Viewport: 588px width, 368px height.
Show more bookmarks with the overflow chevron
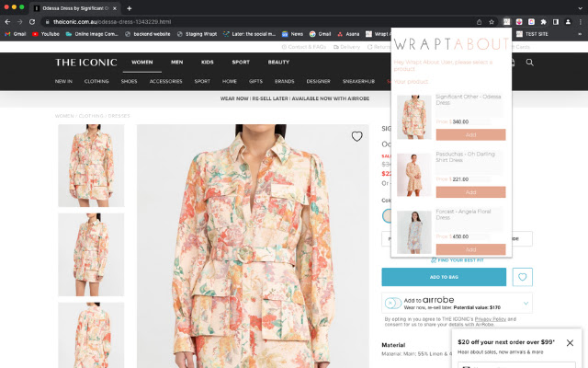click(x=580, y=34)
